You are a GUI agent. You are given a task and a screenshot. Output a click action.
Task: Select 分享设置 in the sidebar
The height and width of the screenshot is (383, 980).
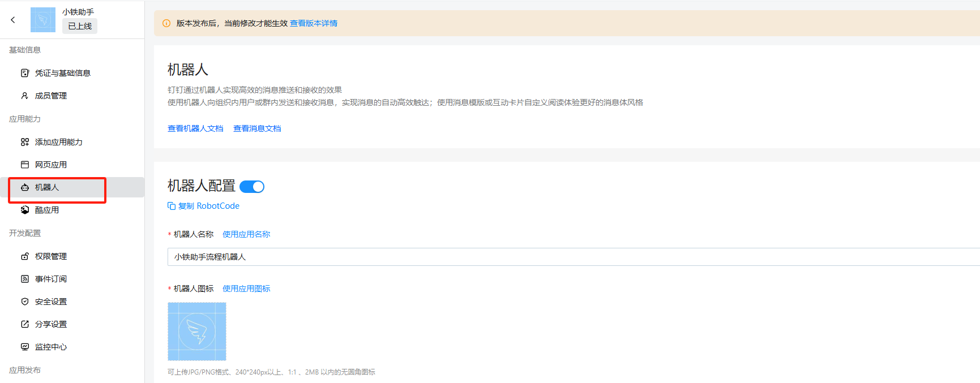click(51, 324)
